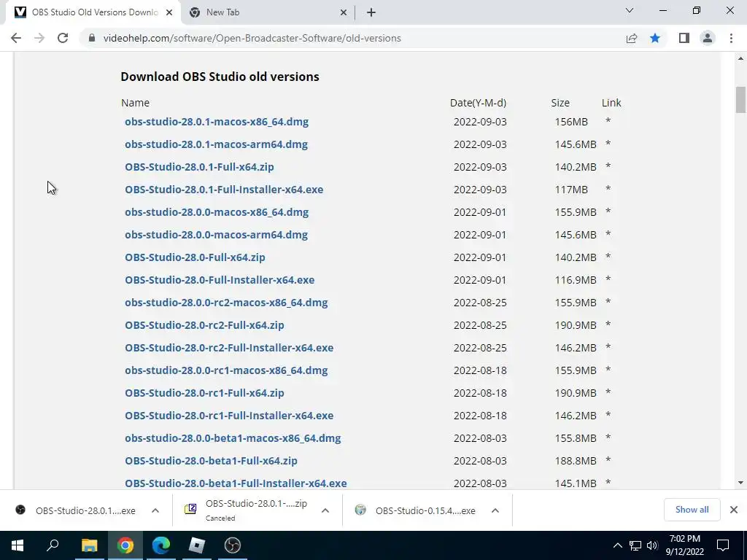Download obs-studio-28.0.0-macos-x86_64.dmg
This screenshot has width=747, height=560.
(x=217, y=212)
